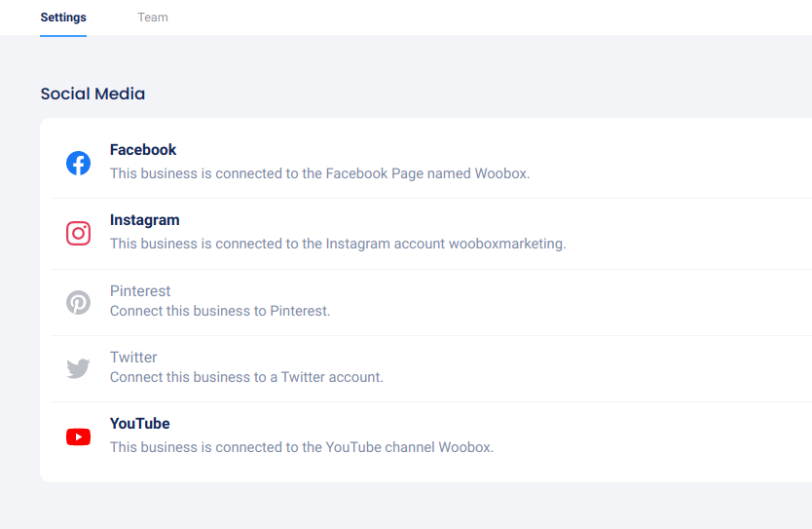Click the Facebook logo icon
Viewport: 812px width, 529px height.
coord(78,163)
